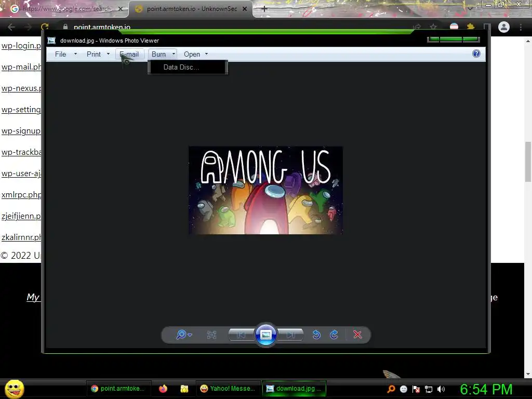Open the wp-signup link
Screen dimensions: 532x399
pyautogui.click(x=21, y=131)
